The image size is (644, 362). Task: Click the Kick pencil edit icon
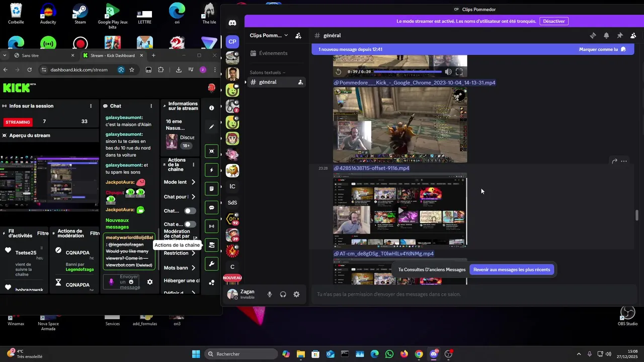[x=211, y=127]
